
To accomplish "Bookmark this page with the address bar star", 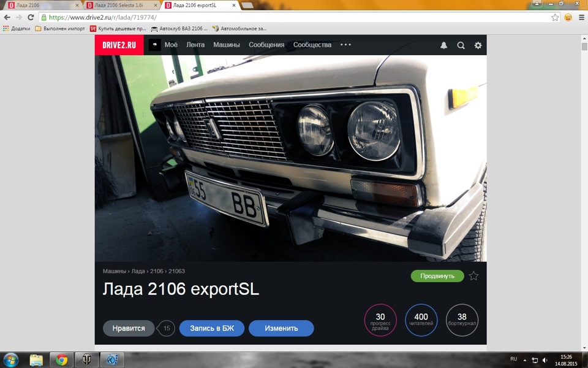I will (x=555, y=17).
